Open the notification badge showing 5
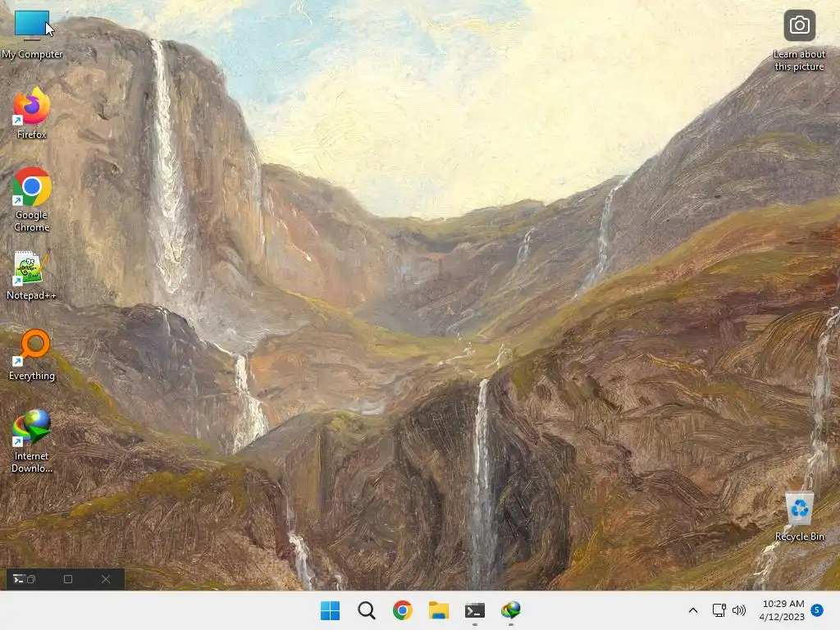This screenshot has height=630, width=840. pyautogui.click(x=817, y=610)
